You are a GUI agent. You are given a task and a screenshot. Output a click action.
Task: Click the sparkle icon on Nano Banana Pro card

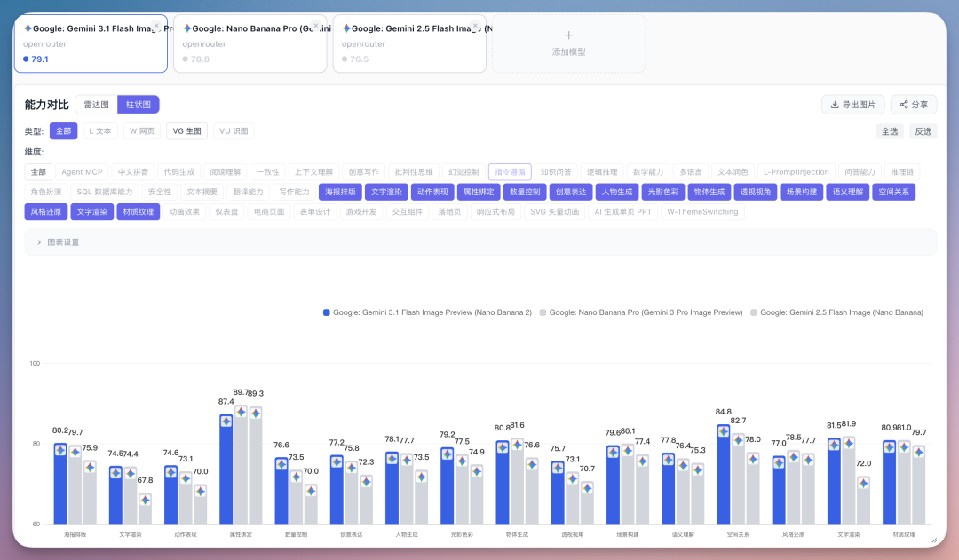[187, 28]
